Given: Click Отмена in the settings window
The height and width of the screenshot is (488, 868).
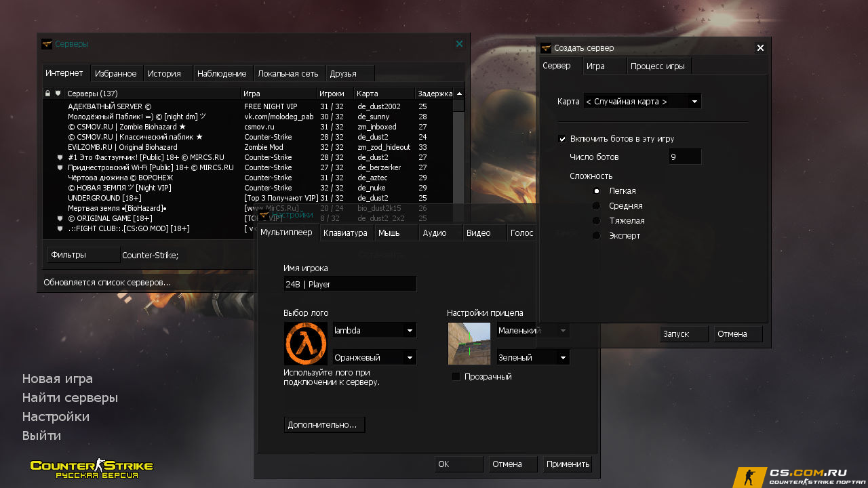Looking at the screenshot, I should pos(513,464).
